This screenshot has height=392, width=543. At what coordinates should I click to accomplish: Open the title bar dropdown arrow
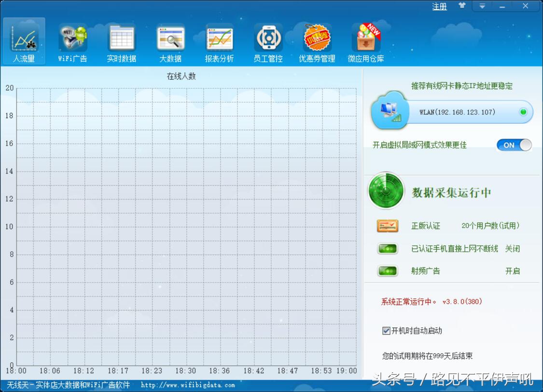482,6
